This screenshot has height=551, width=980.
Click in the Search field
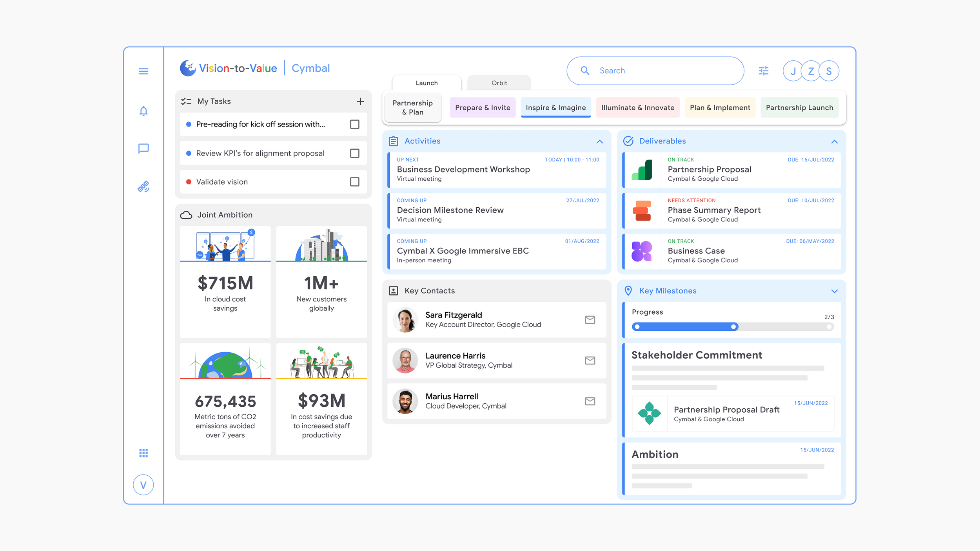(655, 71)
